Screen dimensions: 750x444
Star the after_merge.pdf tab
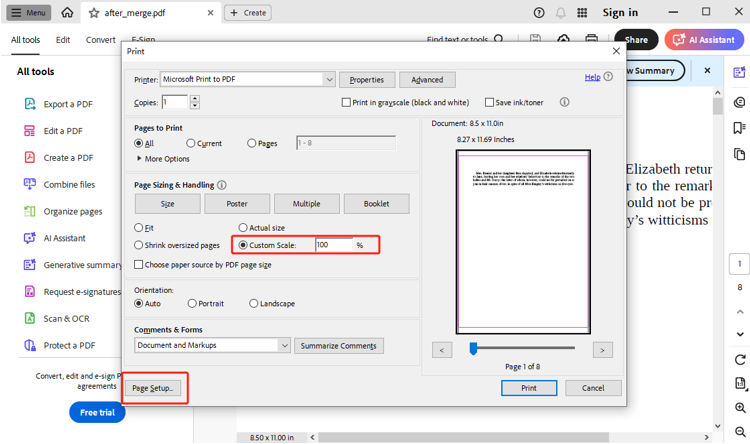[94, 13]
